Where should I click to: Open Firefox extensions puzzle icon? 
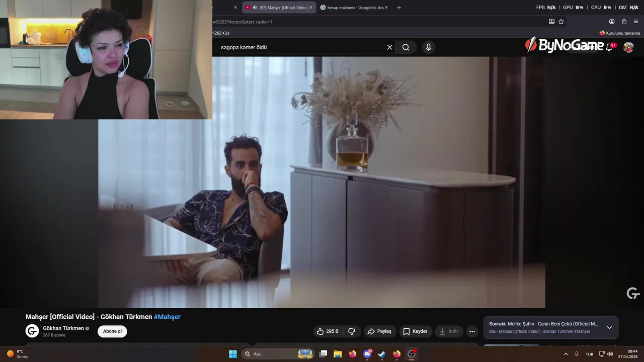click(624, 22)
